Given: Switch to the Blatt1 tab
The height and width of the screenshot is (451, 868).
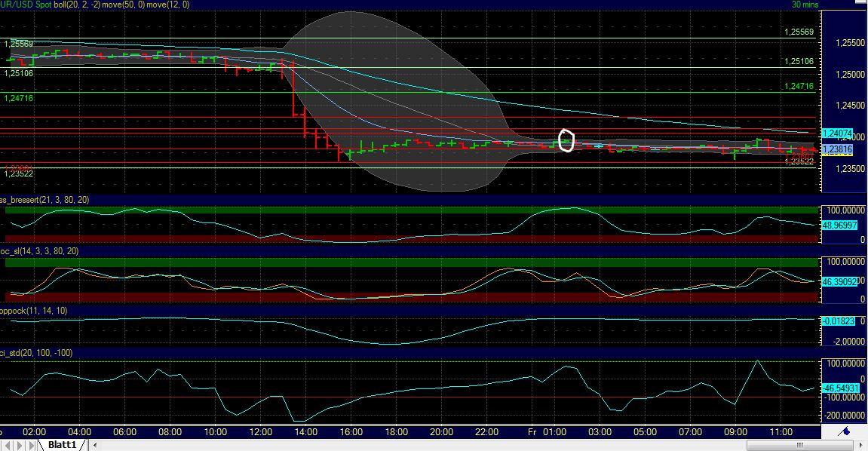Looking at the screenshot, I should [61, 445].
